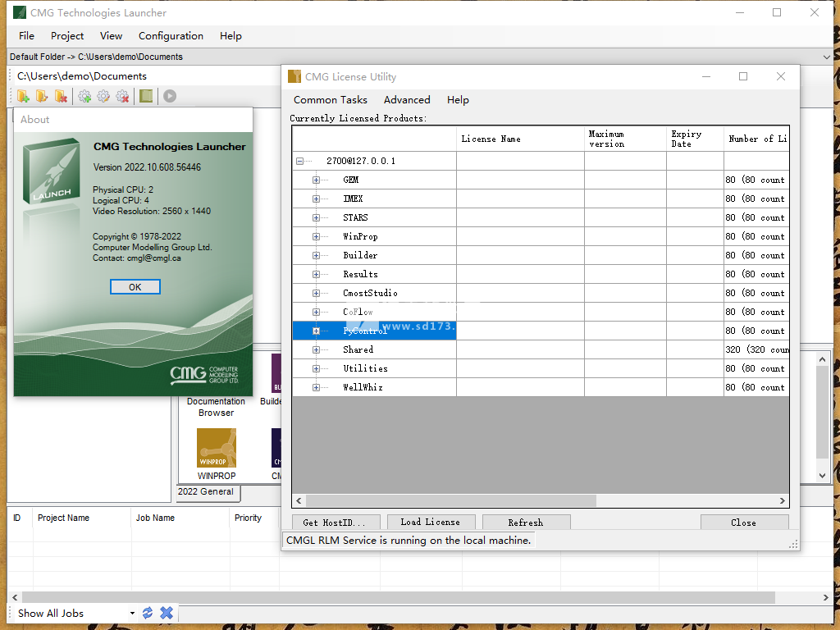The image size is (840, 630).
Task: Click the Get HostID... button
Action: (x=336, y=523)
